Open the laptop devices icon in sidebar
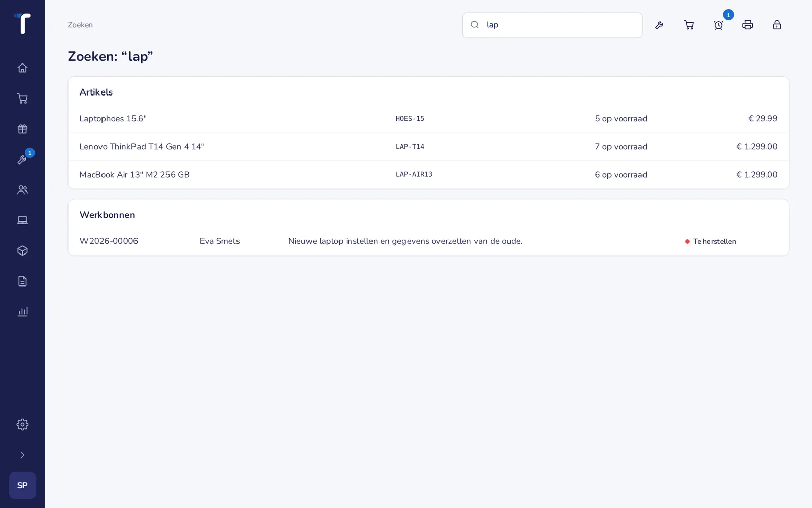Viewport: 812px width, 508px height. (22, 220)
